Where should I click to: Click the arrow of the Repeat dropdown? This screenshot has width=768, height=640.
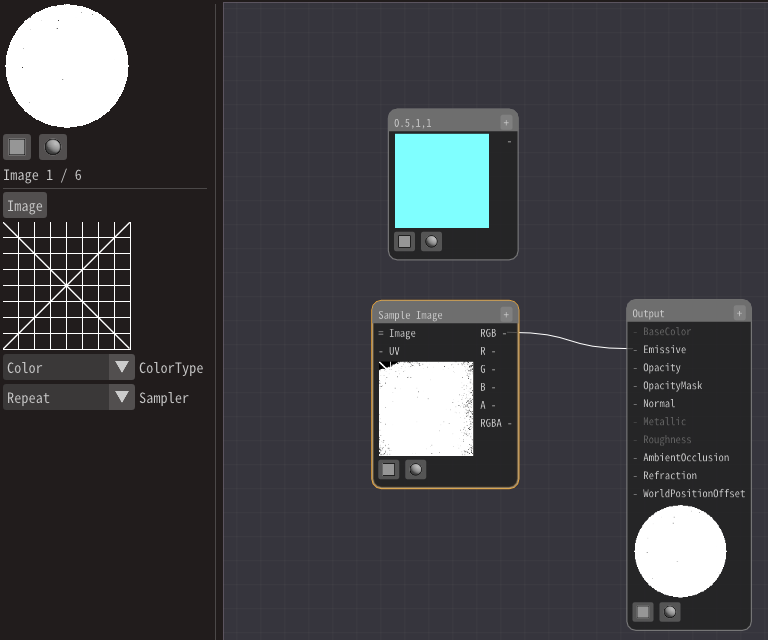pos(122,398)
